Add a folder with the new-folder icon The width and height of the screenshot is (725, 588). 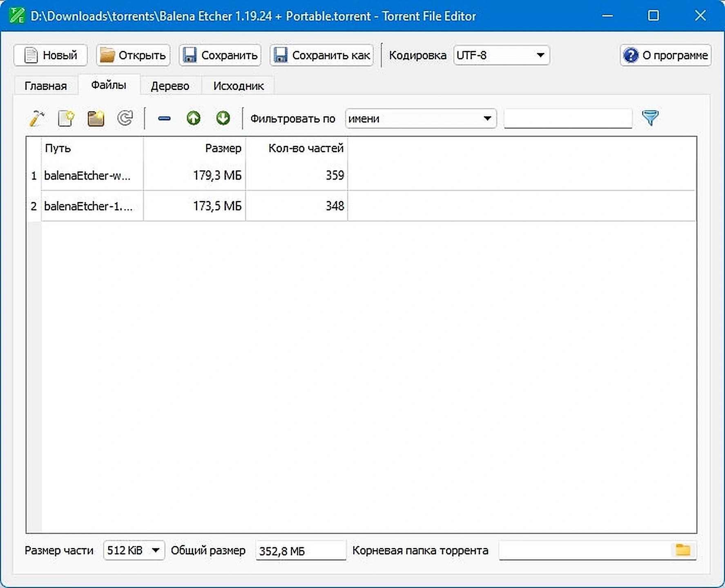point(96,118)
